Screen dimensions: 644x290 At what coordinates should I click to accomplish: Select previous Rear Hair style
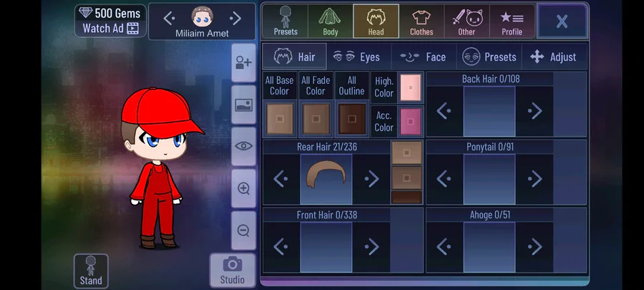[281, 179]
